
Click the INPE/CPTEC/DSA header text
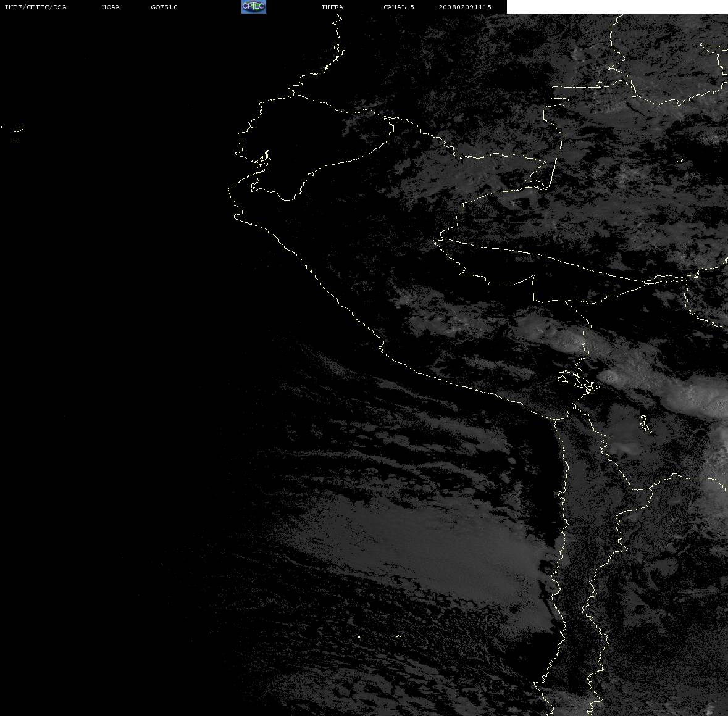point(36,7)
